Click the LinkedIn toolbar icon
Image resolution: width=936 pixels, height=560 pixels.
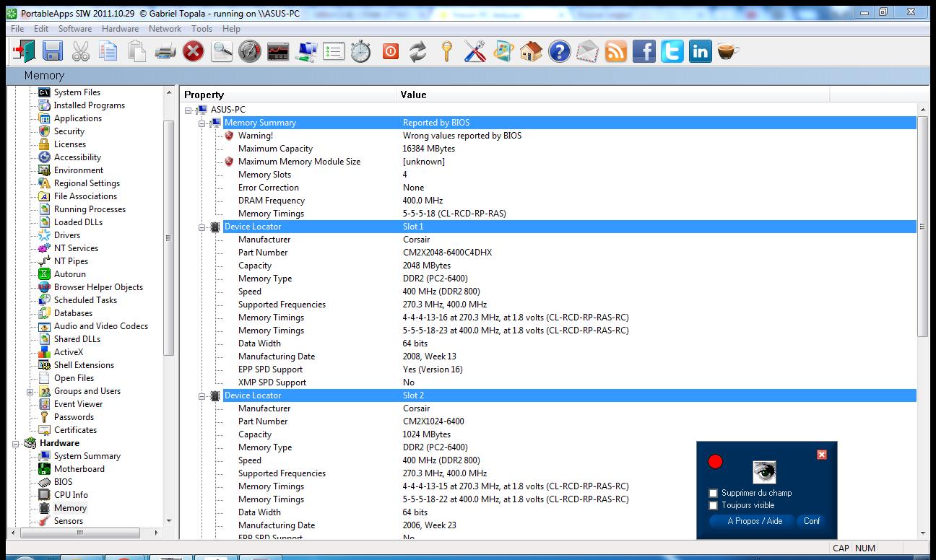(x=701, y=51)
